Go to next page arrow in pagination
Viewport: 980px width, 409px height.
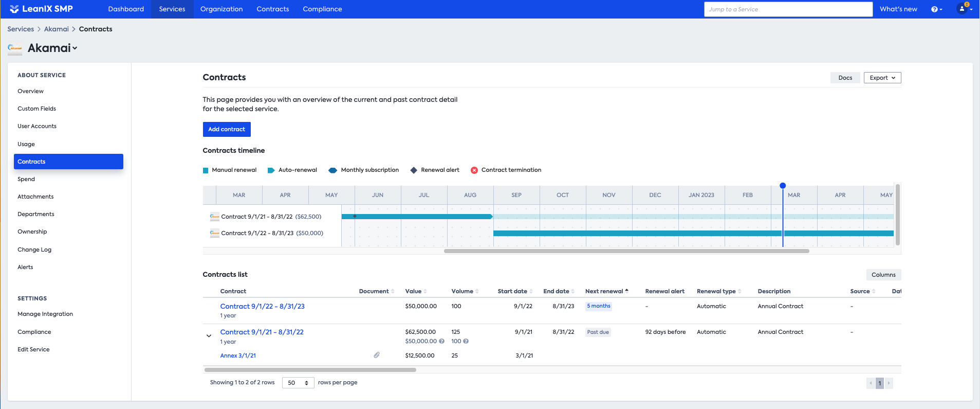[x=889, y=383]
